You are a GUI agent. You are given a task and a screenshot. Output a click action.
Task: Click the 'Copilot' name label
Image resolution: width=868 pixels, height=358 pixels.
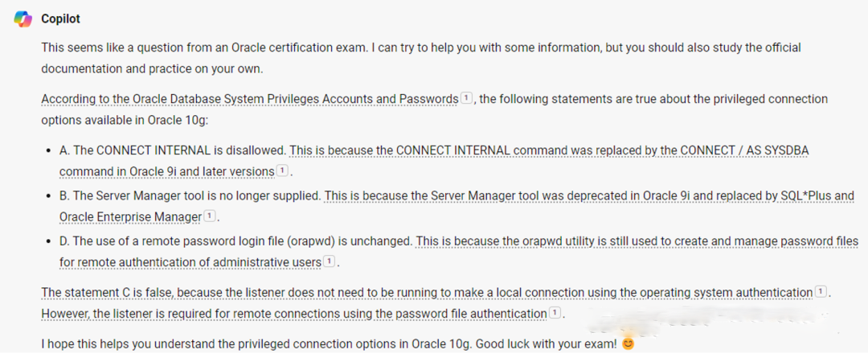coord(60,19)
